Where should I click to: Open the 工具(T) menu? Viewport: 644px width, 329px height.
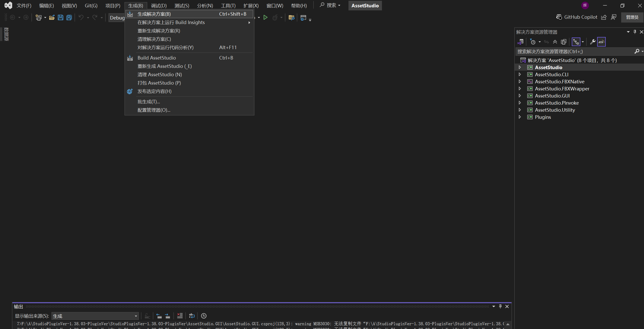[x=228, y=6]
